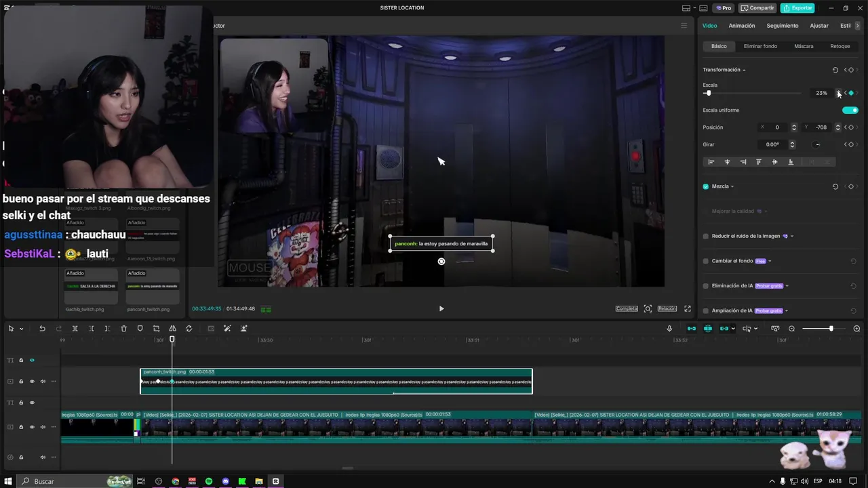Click the Undo arrow in the timeline toolbar

(42, 329)
